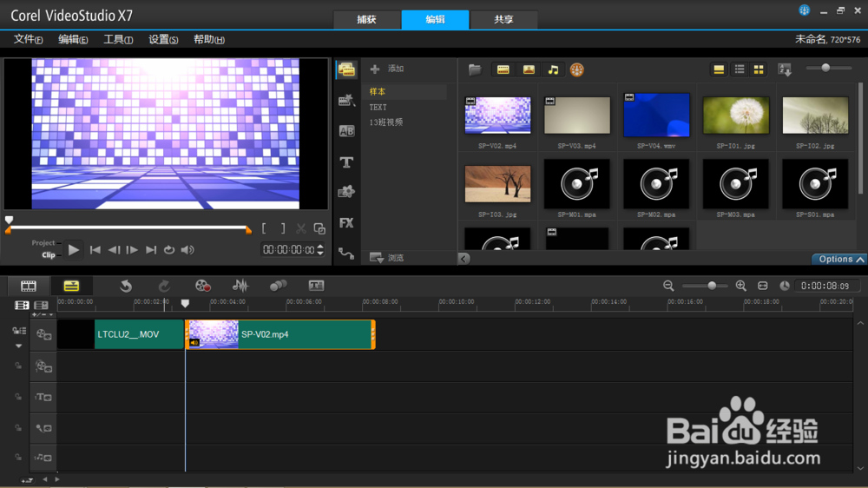Click the import media folder icon
868x488 pixels.
(475, 69)
